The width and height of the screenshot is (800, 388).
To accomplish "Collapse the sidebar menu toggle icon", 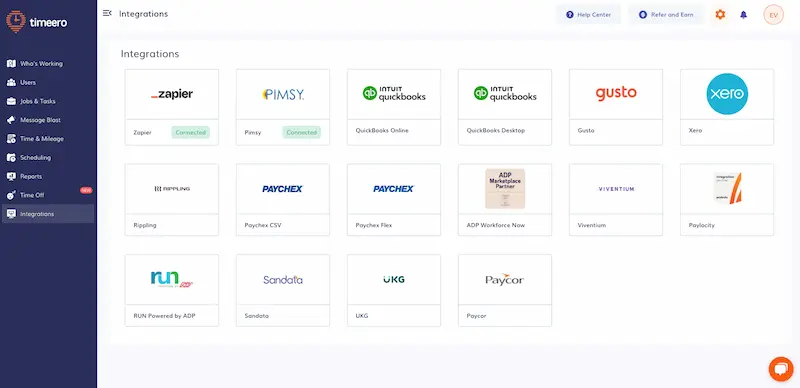I will [107, 13].
